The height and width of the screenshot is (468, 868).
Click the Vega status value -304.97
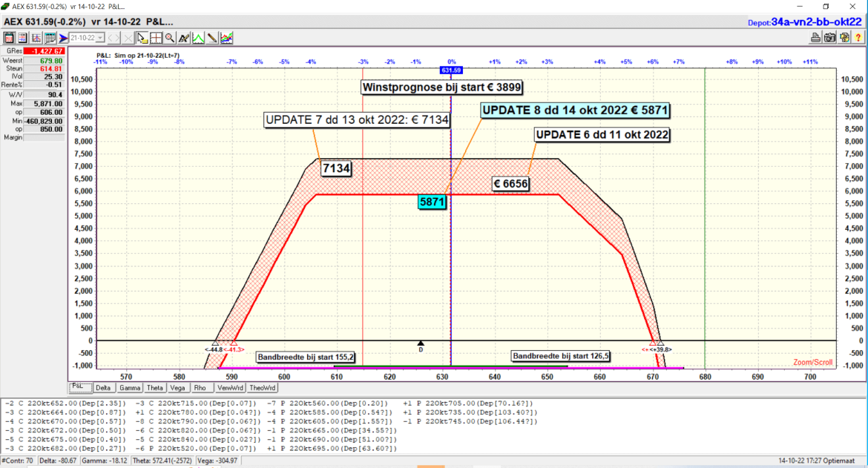coord(217,461)
